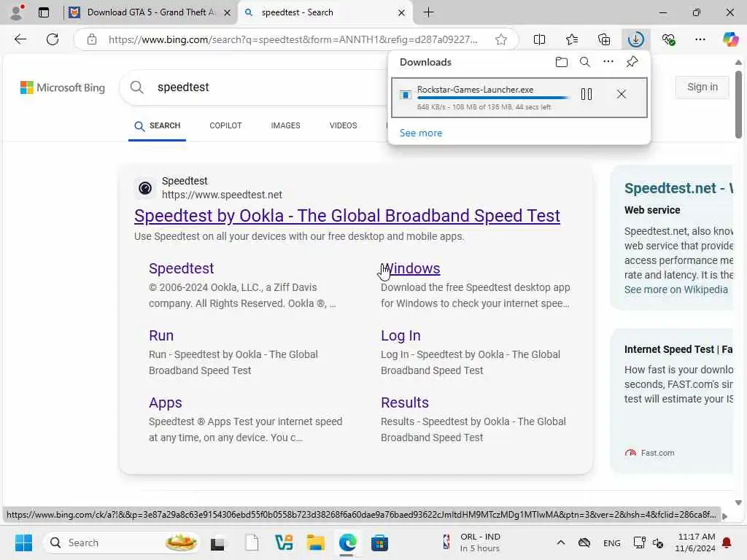The height and width of the screenshot is (560, 747).
Task: Open the tab actions menu icon
Action: tap(43, 12)
